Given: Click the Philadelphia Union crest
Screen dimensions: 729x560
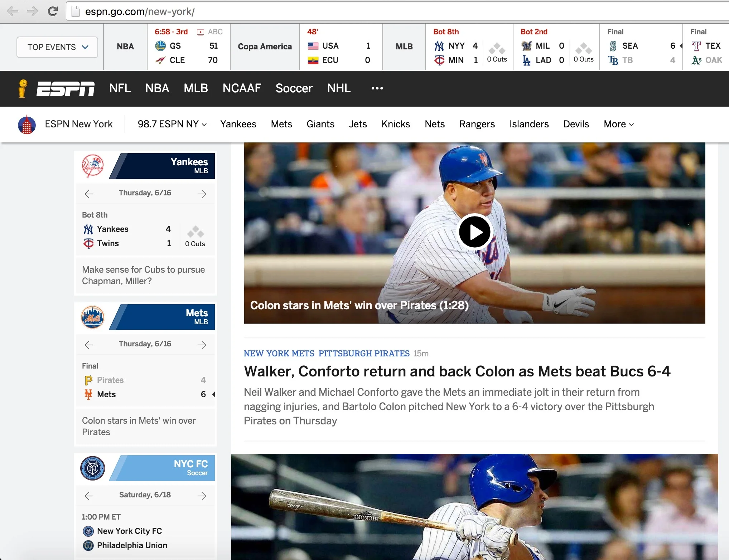Looking at the screenshot, I should tap(88, 545).
